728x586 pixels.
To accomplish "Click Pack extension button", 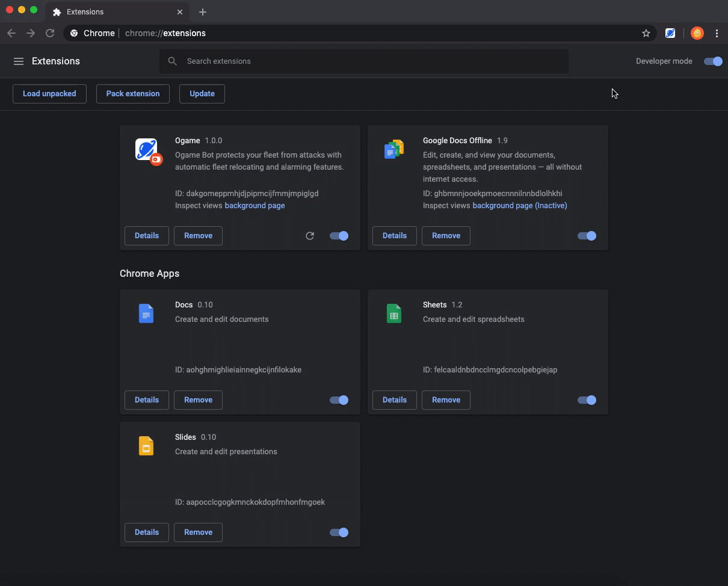I will [x=133, y=94].
